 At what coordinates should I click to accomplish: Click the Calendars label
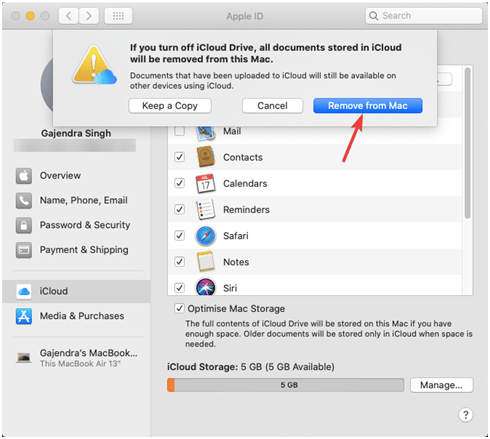point(245,183)
